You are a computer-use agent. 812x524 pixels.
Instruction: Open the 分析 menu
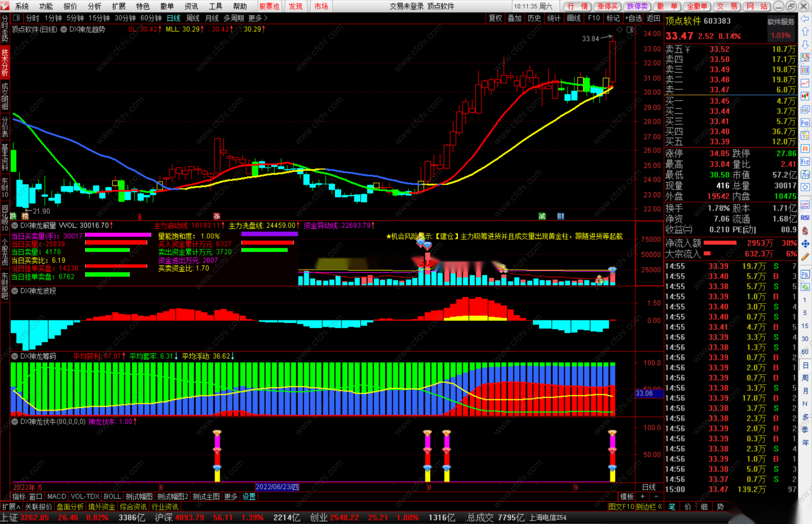point(94,6)
